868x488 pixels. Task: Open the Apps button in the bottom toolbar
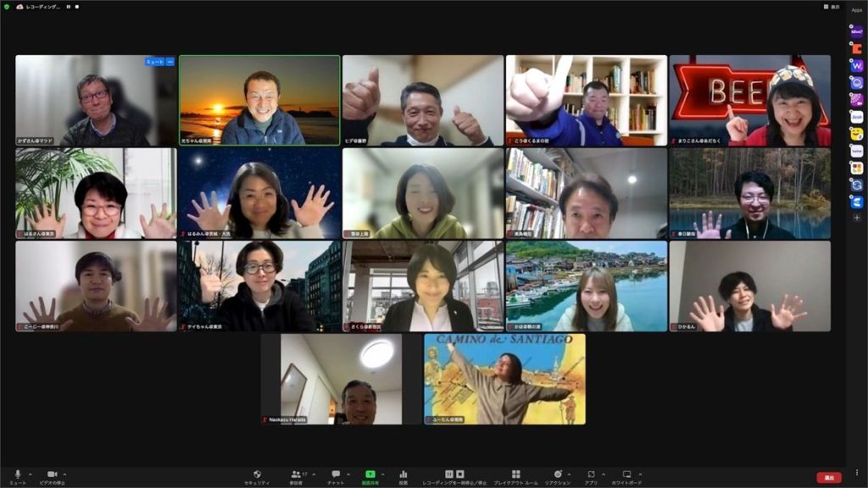click(x=592, y=475)
